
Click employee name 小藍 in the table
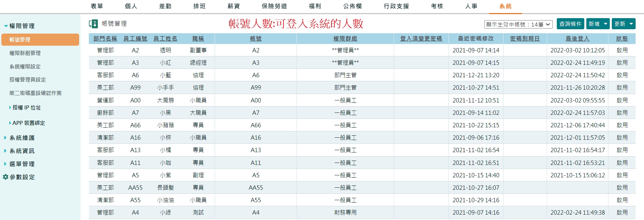(x=165, y=75)
